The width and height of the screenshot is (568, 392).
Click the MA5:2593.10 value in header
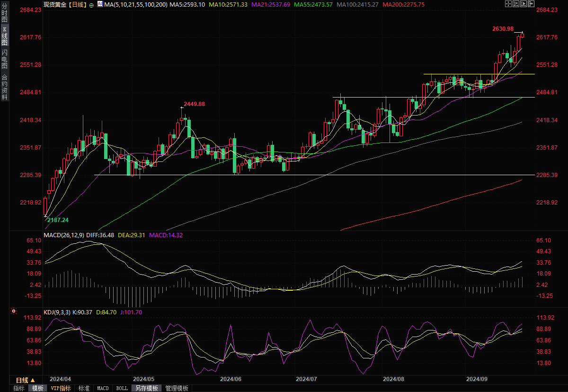coord(187,4)
